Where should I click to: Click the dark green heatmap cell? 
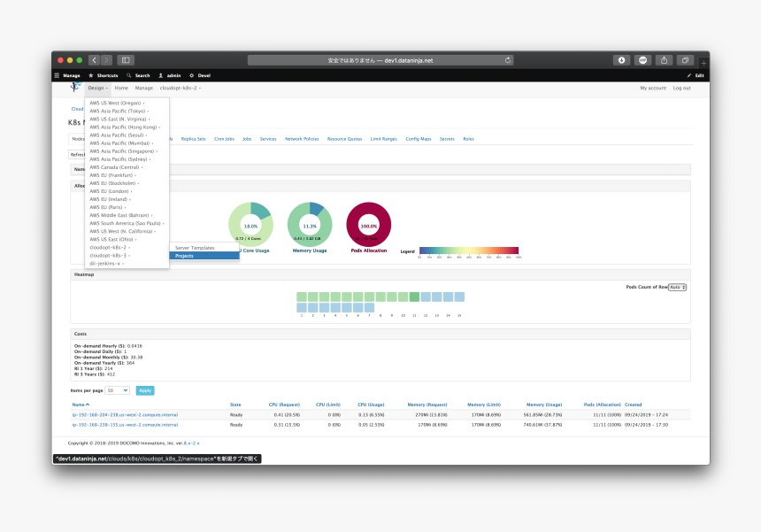pyautogui.click(x=414, y=297)
